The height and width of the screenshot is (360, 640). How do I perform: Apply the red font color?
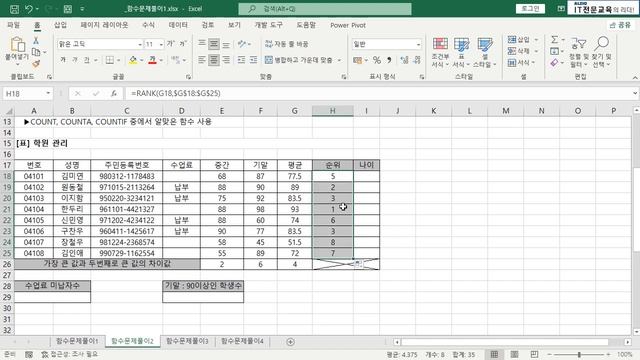[152, 60]
